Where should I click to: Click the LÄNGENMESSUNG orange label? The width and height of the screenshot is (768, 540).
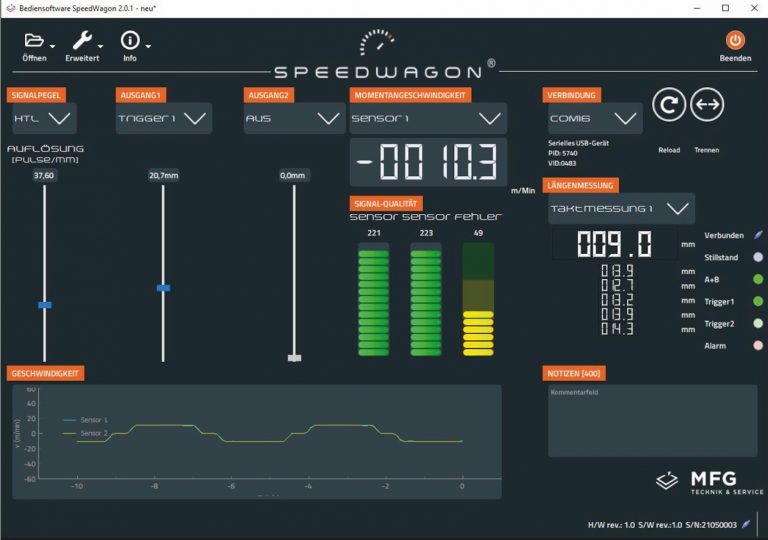point(580,185)
